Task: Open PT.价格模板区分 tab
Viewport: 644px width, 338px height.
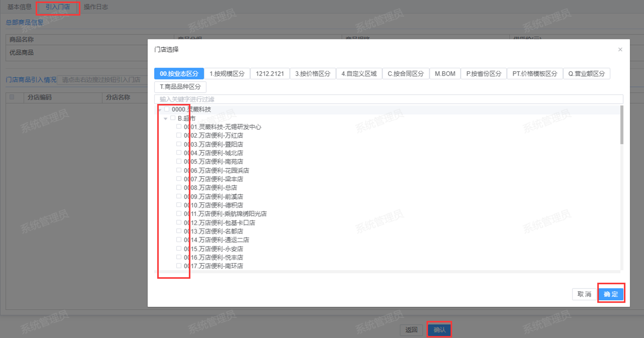Action: coord(535,73)
